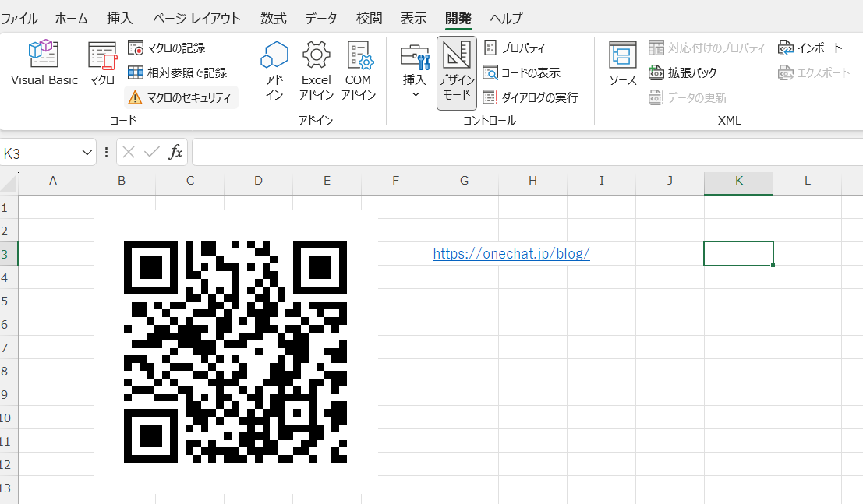Screen dimensions: 863x504
Task: Click the Name Box showing K3
Action: (40, 153)
